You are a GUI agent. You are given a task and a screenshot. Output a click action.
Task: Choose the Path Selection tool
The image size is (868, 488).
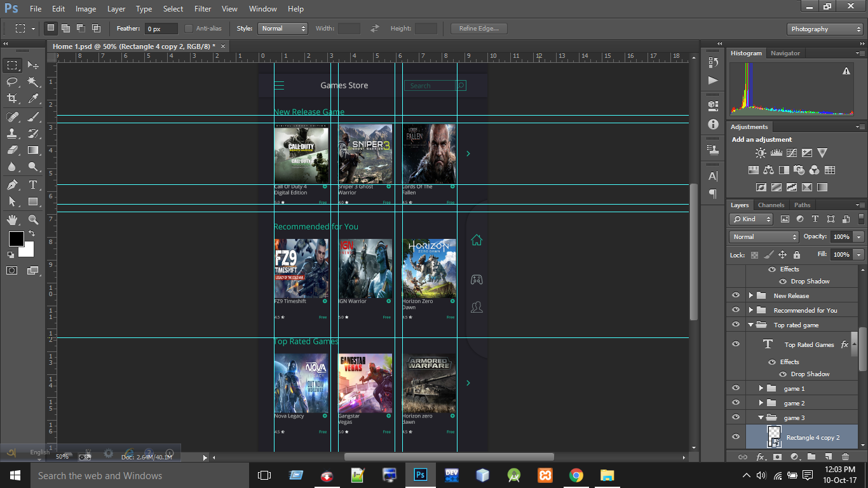12,201
